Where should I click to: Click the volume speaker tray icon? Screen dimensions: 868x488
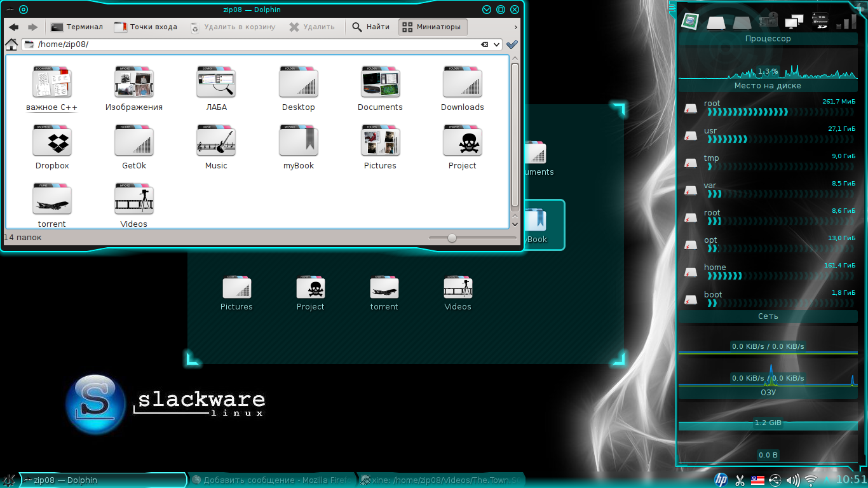click(x=792, y=480)
